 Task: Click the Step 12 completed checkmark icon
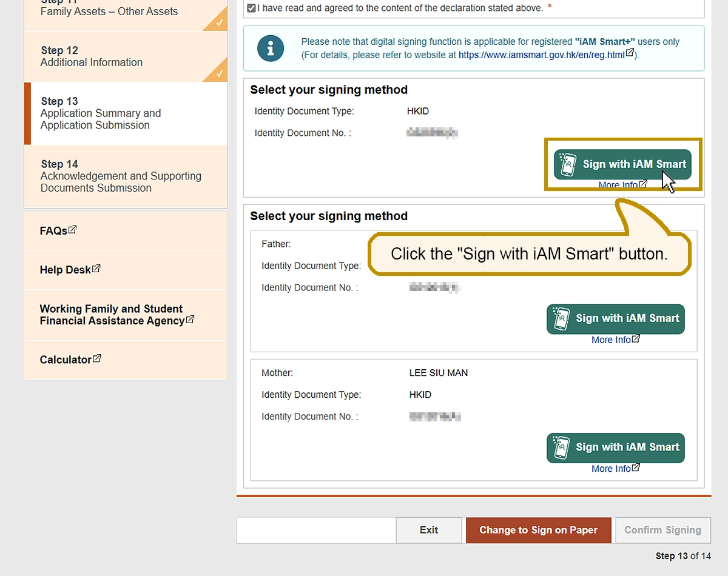(219, 73)
